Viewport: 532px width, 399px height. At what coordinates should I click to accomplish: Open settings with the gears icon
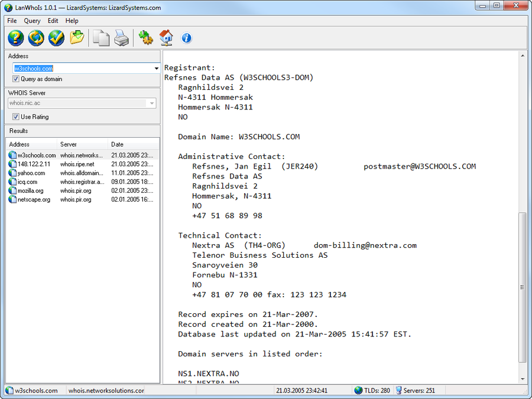145,38
